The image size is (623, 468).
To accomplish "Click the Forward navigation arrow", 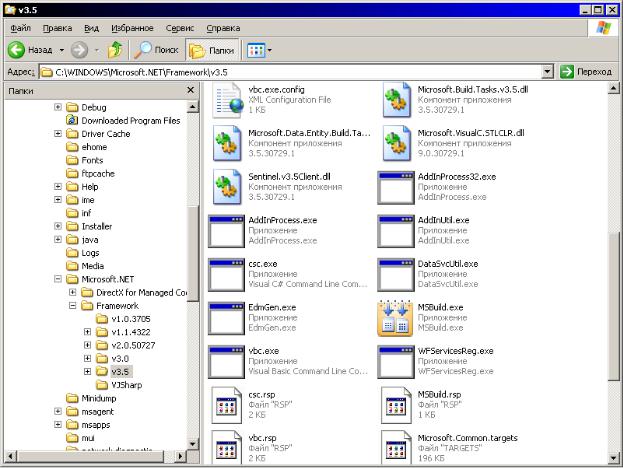I will [79, 50].
